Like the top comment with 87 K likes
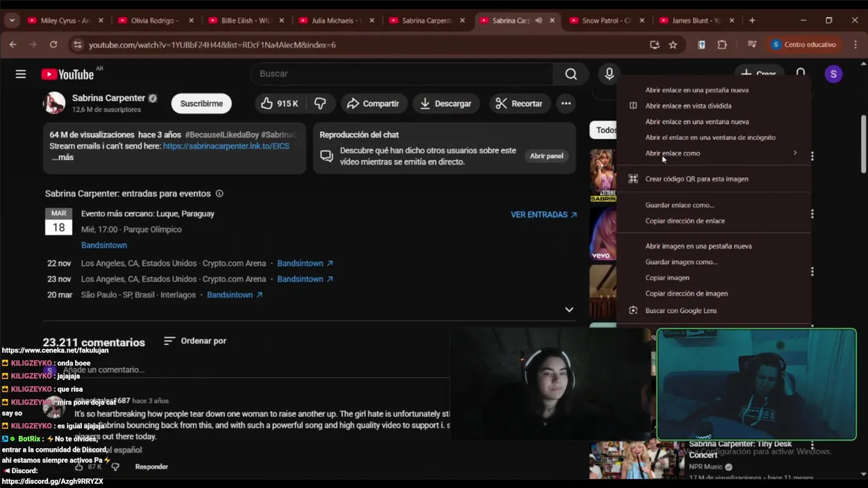This screenshot has height=488, width=868. [x=79, y=466]
